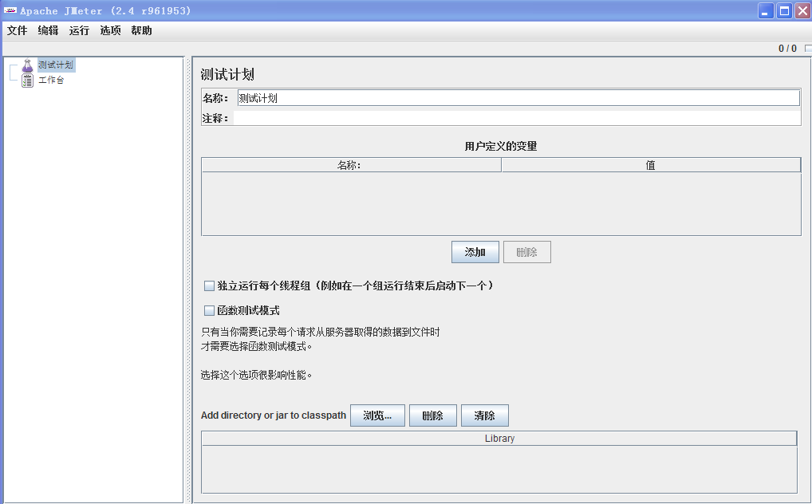Click the Test Plan flask icon in the tree
This screenshot has height=504, width=812.
click(x=27, y=65)
